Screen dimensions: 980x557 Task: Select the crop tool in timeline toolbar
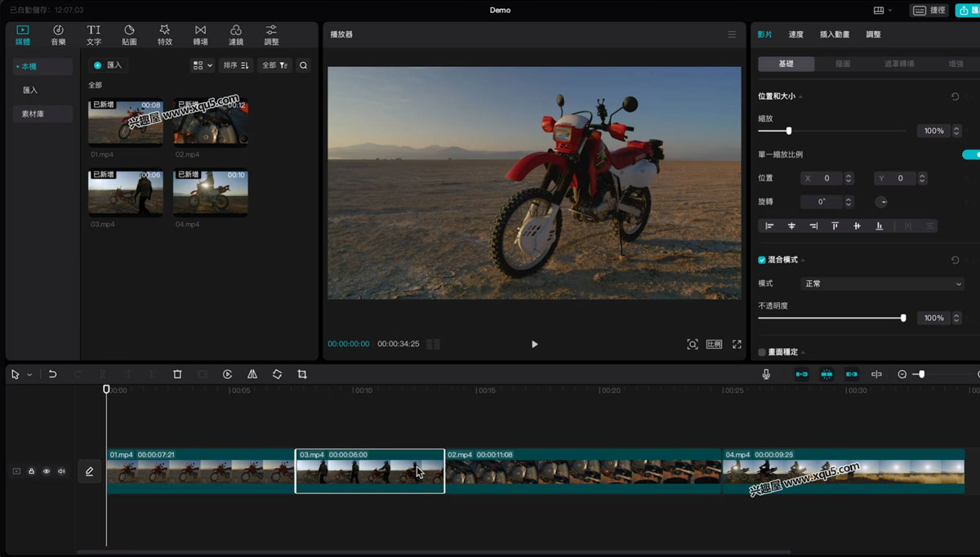(x=302, y=374)
